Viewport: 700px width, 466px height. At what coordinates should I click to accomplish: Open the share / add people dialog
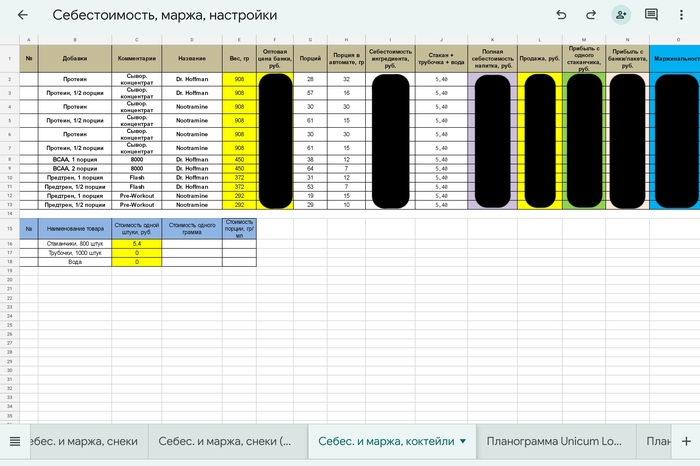click(x=621, y=15)
